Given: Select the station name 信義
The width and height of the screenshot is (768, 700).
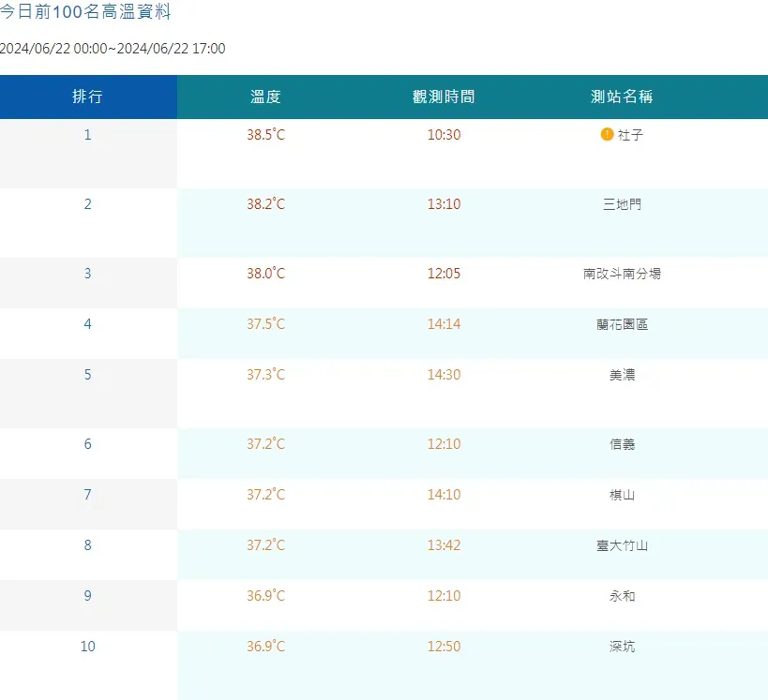Looking at the screenshot, I should tap(622, 444).
